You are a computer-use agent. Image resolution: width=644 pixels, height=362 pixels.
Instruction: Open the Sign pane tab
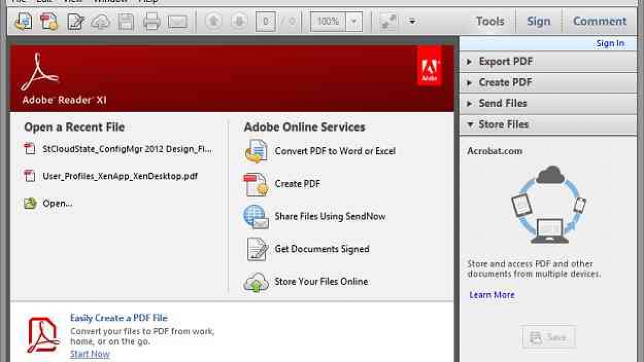(538, 21)
